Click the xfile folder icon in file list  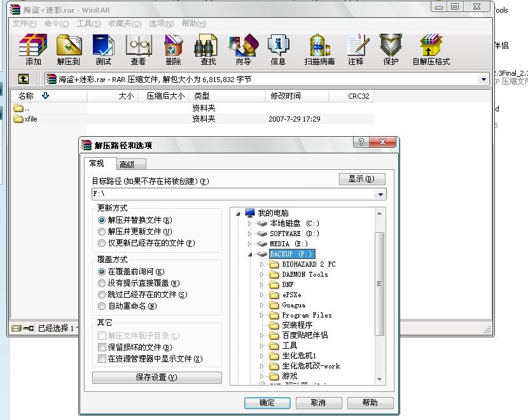pyautogui.click(x=18, y=119)
